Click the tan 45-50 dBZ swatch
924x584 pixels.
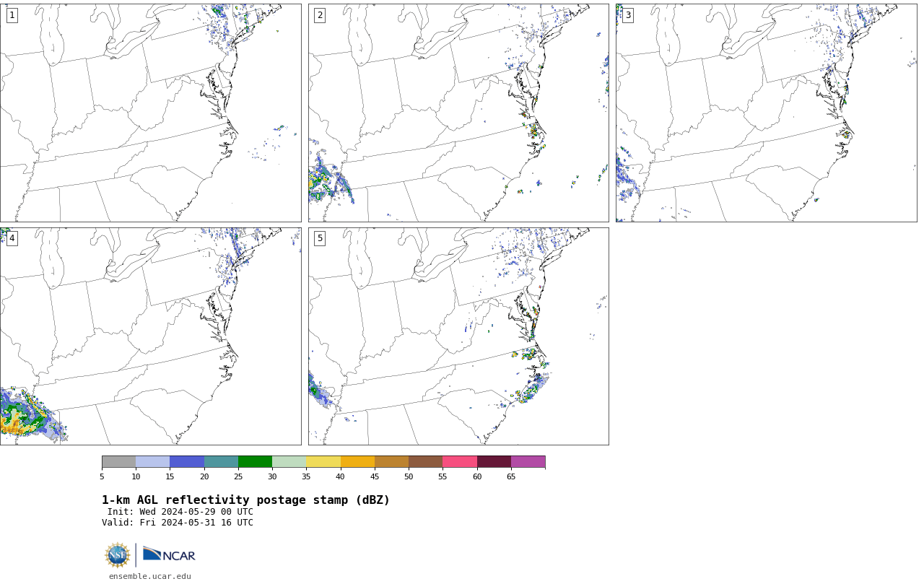click(391, 462)
